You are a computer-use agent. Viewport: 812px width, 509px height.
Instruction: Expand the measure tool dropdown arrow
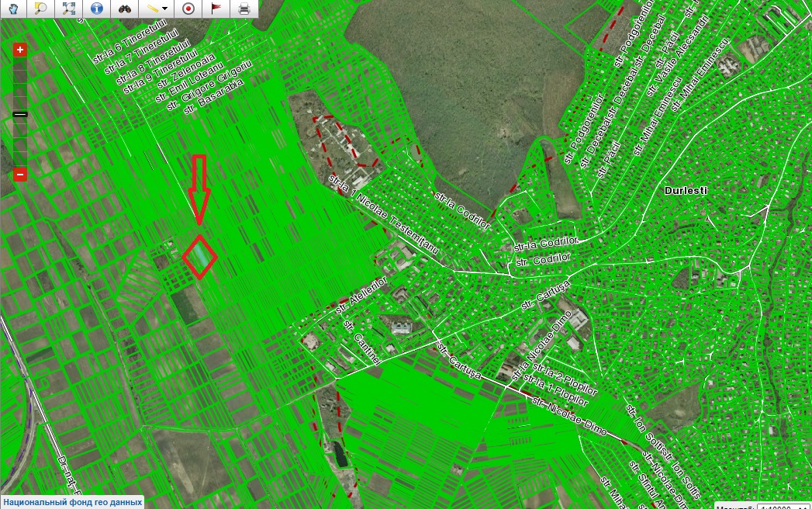(165, 9)
